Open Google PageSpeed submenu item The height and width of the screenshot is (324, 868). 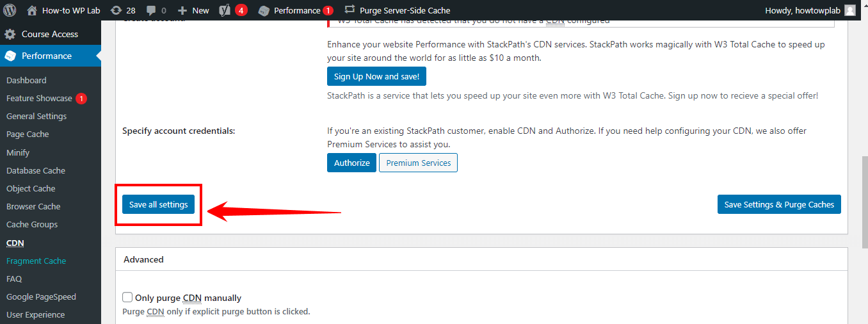41,296
